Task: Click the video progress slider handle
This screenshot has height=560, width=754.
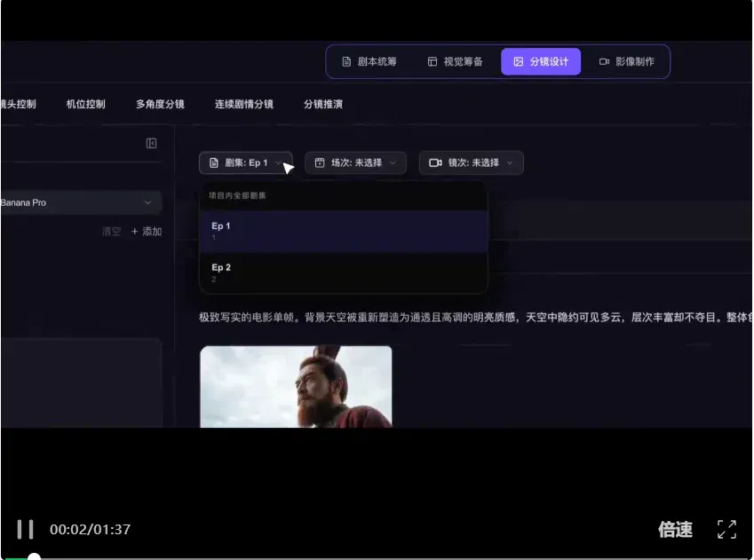Action: 34,557
